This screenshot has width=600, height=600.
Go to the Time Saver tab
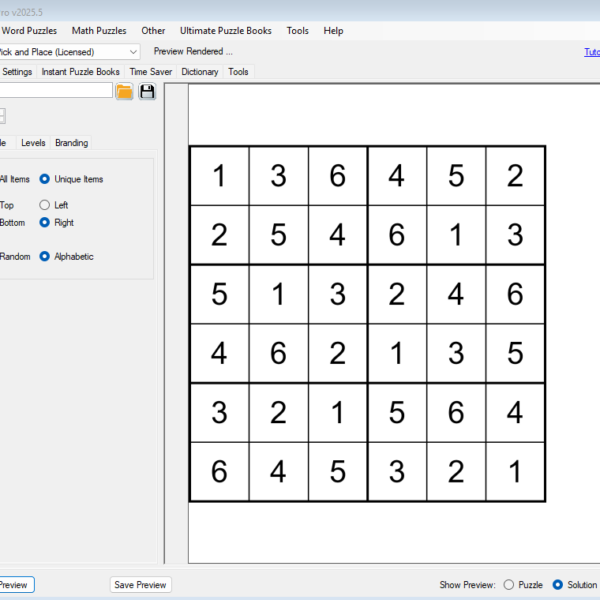[x=151, y=72]
